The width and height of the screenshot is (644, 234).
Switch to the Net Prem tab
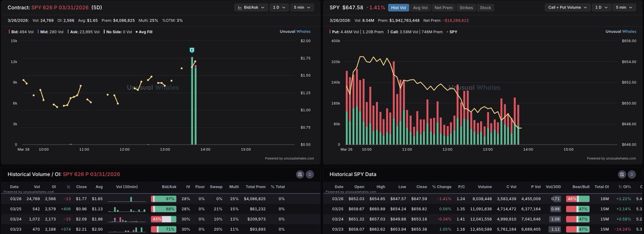tap(443, 8)
